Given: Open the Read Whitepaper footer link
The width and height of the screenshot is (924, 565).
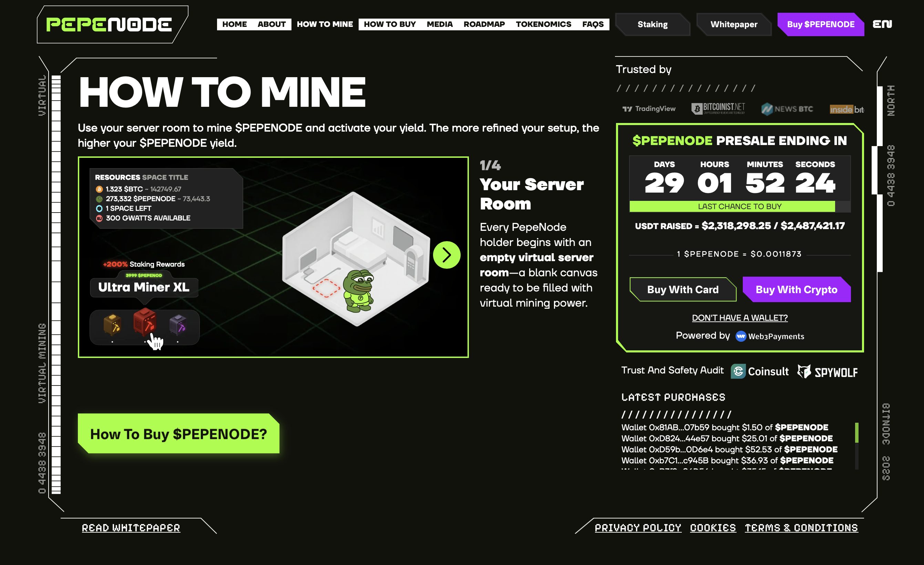Looking at the screenshot, I should pyautogui.click(x=131, y=528).
